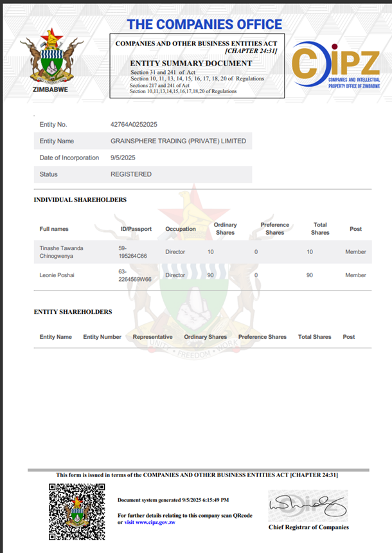The image size is (392, 553).
Task: Click Ordinary Shares header in entity shareholders table
Action: [x=206, y=337]
